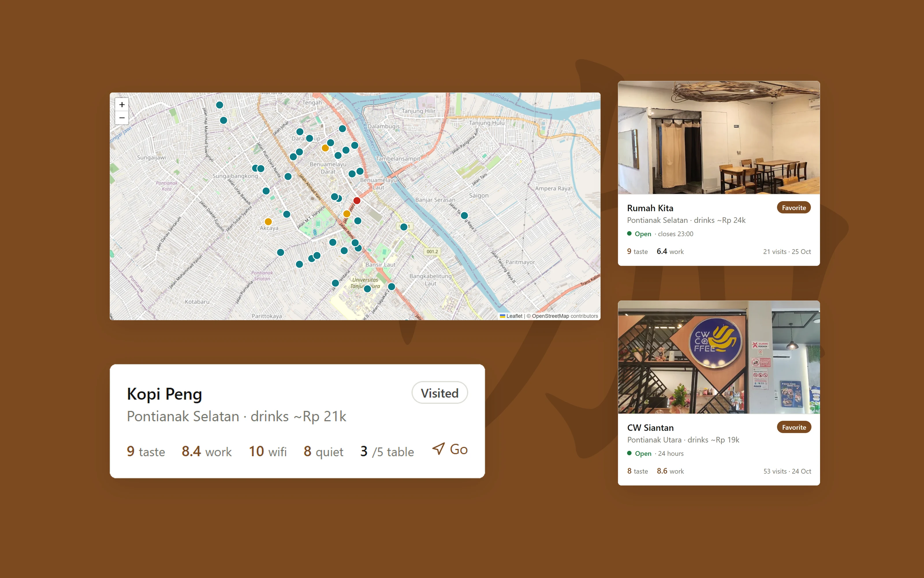Click the '9 taste' rating on Rumah Kita
The height and width of the screenshot is (578, 924).
point(637,251)
